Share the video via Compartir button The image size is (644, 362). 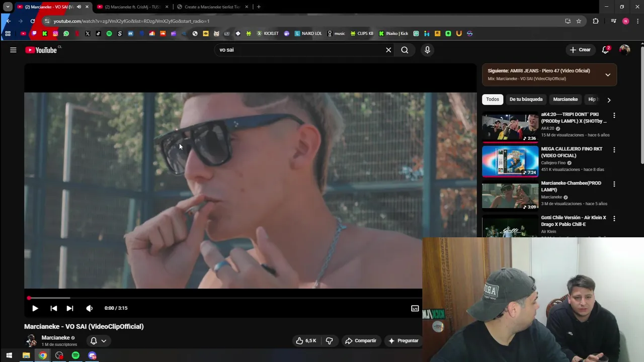point(360,340)
